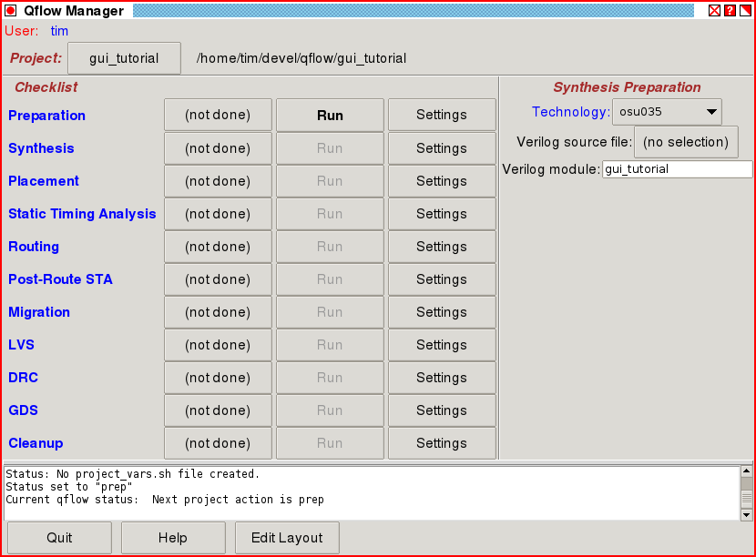The height and width of the screenshot is (557, 756).
Task: Click Run button in Migration row
Action: 330,312
